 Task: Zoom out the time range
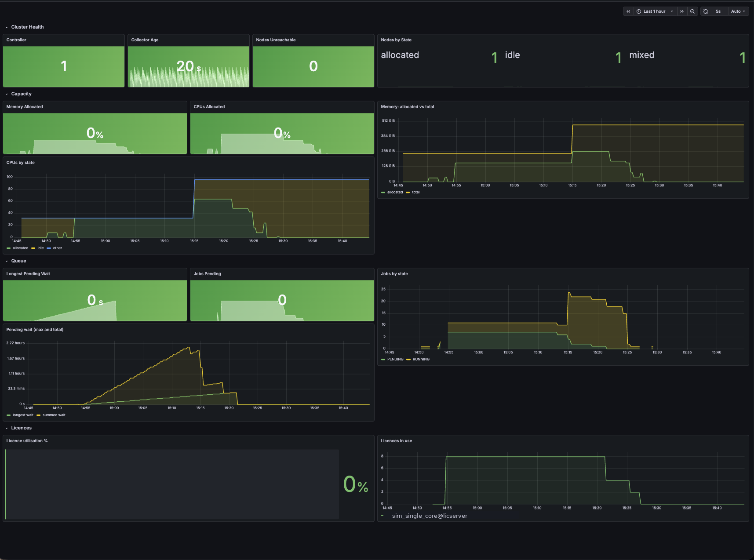(x=692, y=11)
